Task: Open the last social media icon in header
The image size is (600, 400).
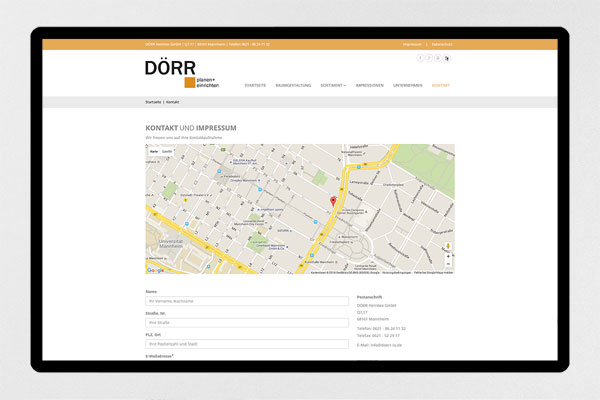Action: pyautogui.click(x=447, y=59)
